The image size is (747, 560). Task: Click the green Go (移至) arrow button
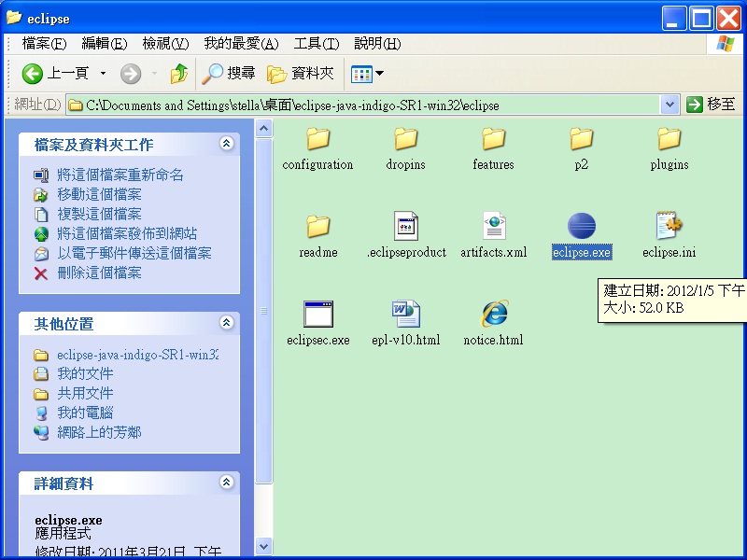click(x=695, y=105)
